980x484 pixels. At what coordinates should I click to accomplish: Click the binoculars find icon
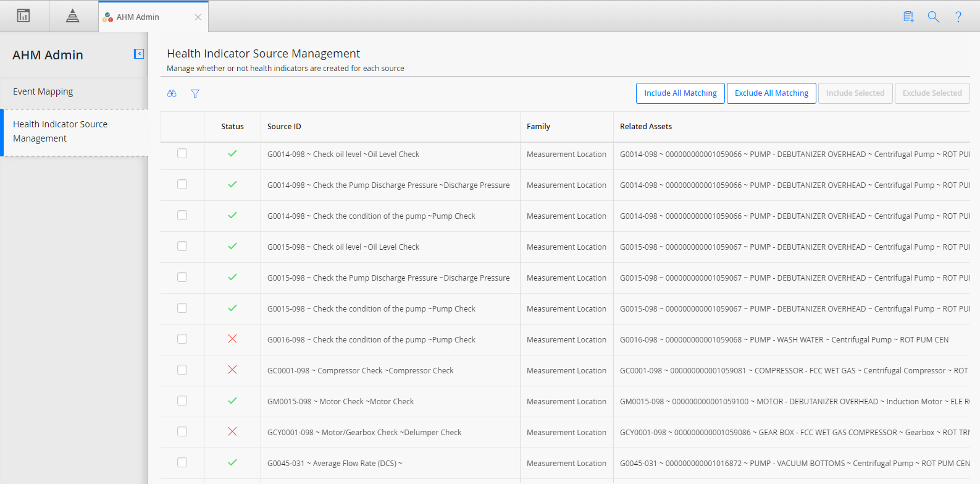172,93
